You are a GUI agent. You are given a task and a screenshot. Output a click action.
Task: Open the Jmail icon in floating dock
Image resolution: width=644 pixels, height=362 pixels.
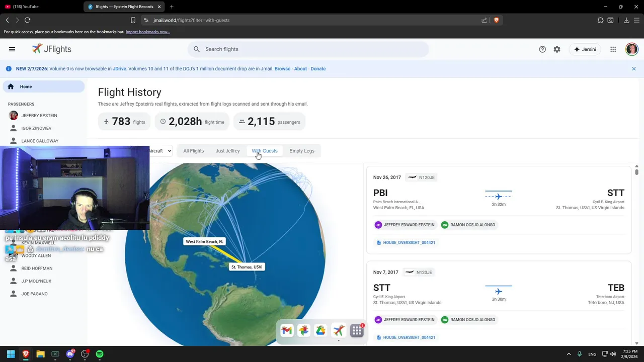pos(287,330)
